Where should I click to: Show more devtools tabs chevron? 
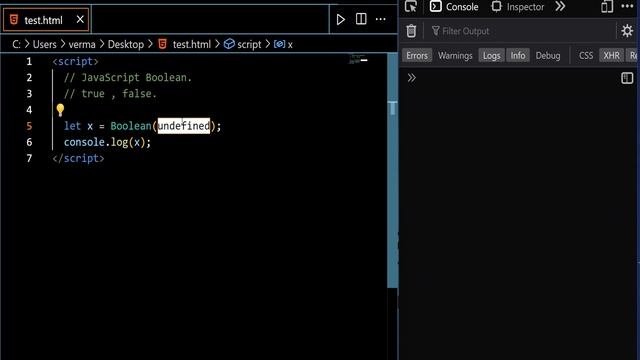coord(560,7)
